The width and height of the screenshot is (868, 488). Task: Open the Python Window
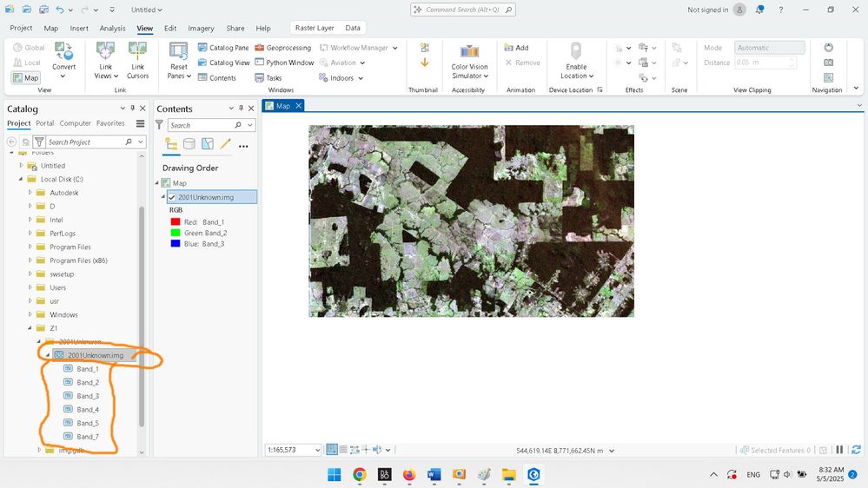pos(283,63)
